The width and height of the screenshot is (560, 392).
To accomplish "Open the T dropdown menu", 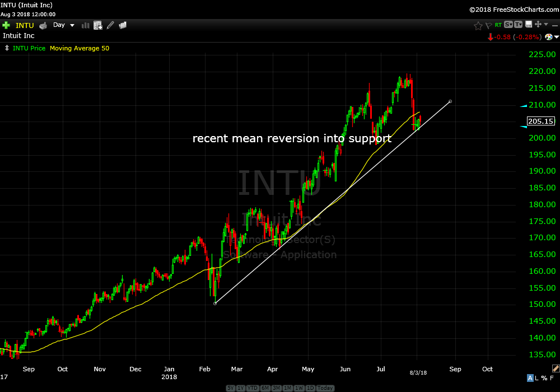I will click(518, 25).
